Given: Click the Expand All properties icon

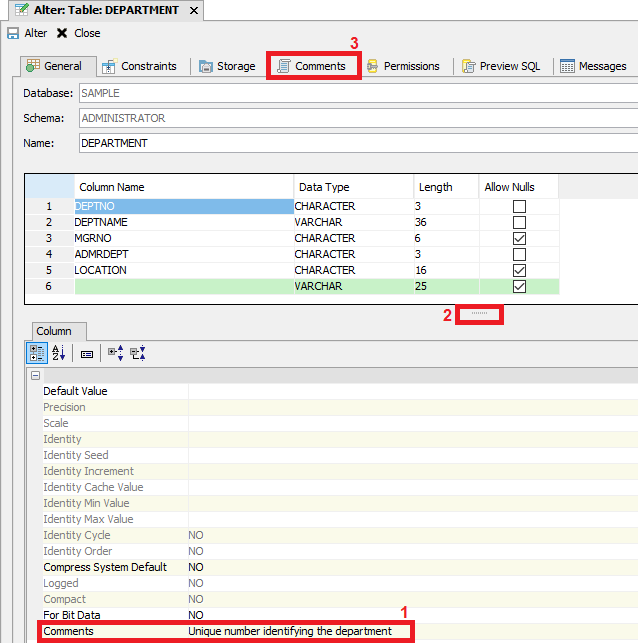Looking at the screenshot, I should tap(115, 353).
